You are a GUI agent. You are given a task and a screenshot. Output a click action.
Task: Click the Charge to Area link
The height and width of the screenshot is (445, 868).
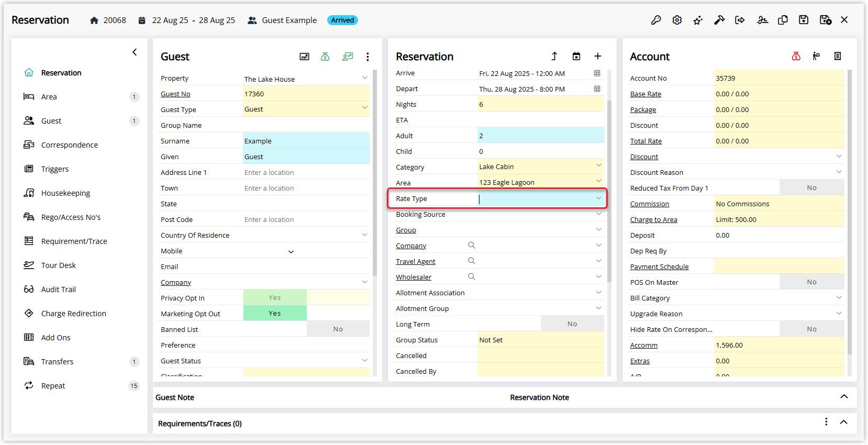654,220
